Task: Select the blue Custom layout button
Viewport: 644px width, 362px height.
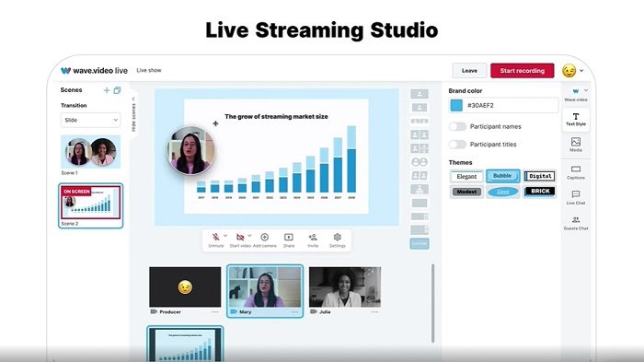Action: click(x=420, y=243)
